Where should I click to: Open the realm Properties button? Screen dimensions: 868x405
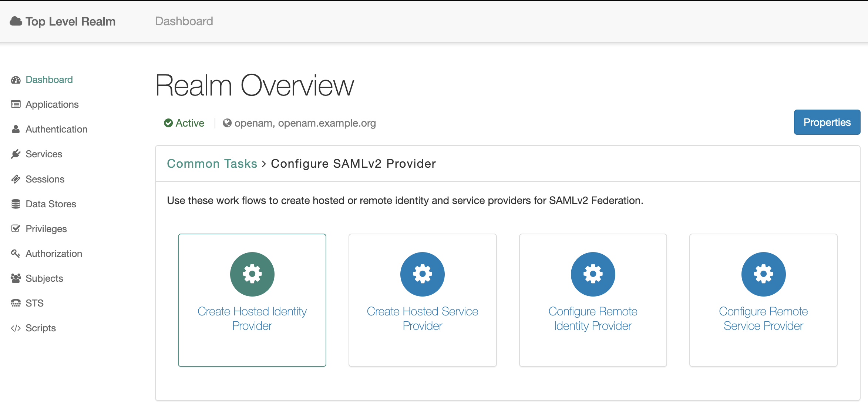pos(827,122)
